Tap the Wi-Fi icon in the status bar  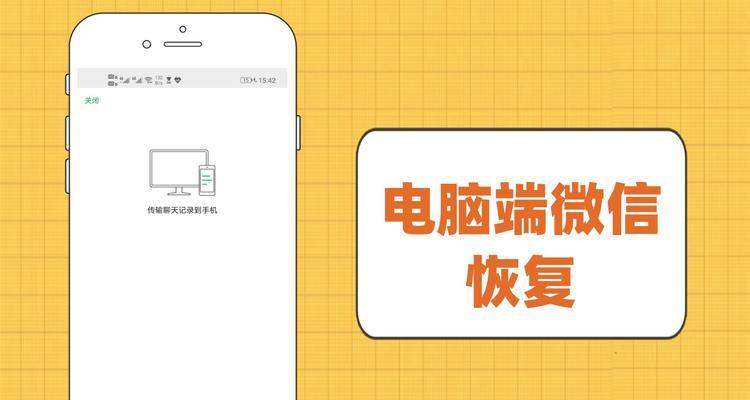pyautogui.click(x=148, y=80)
